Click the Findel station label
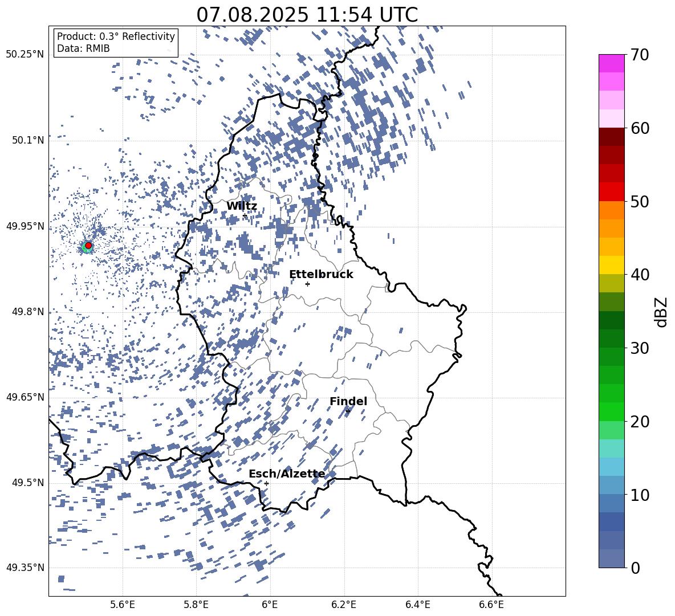Image resolution: width=675 pixels, height=616 pixels. pyautogui.click(x=348, y=401)
